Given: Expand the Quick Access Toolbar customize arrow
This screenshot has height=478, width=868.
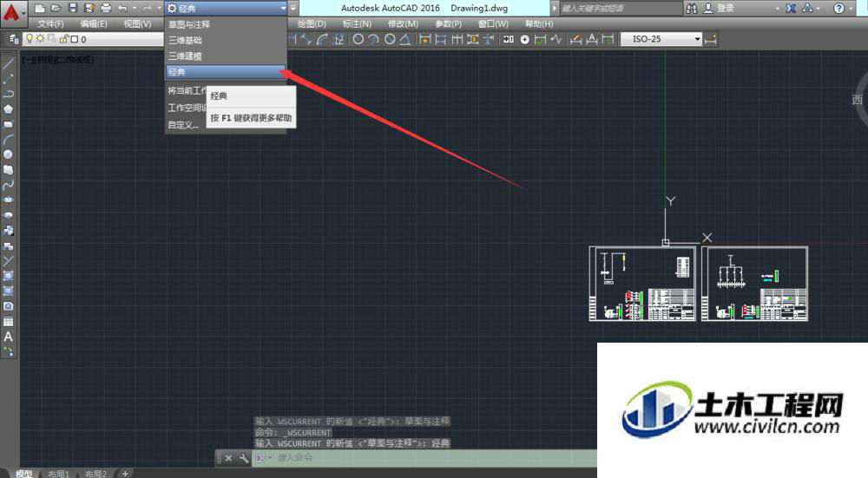Looking at the screenshot, I should pos(293,9).
